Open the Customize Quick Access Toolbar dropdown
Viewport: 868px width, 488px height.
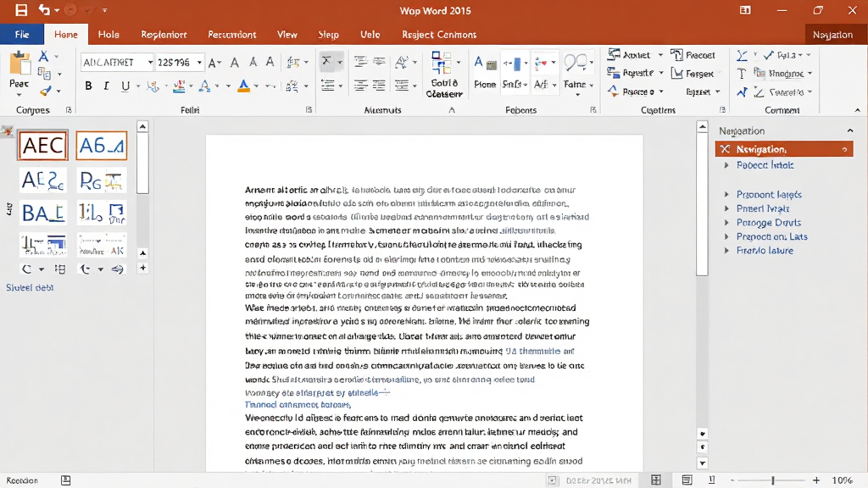104,10
